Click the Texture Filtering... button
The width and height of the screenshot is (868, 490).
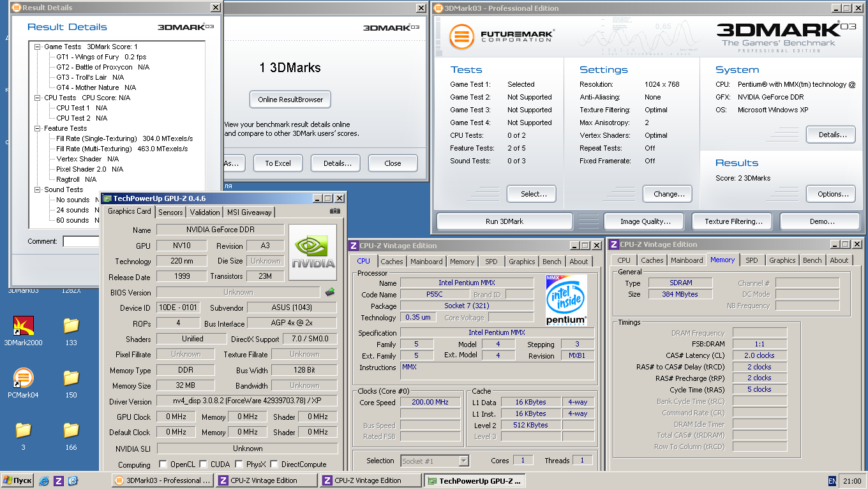[x=733, y=221]
